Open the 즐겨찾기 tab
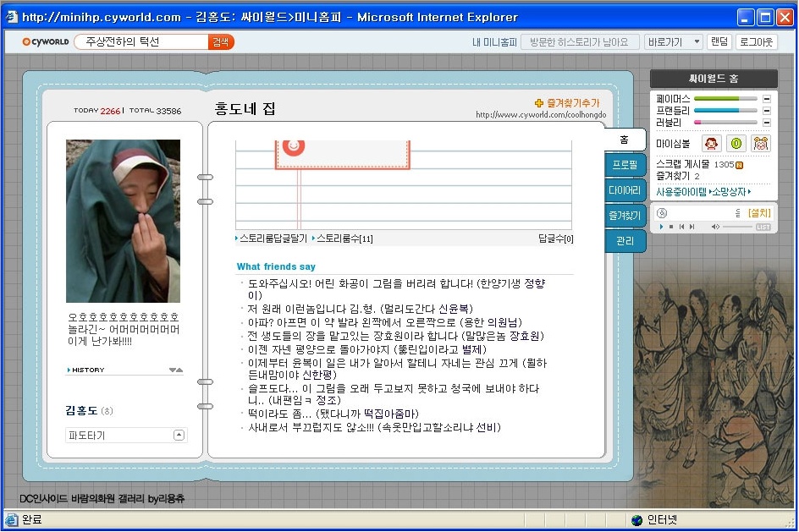Screen dimensions: 799x532 pyautogui.click(x=625, y=216)
